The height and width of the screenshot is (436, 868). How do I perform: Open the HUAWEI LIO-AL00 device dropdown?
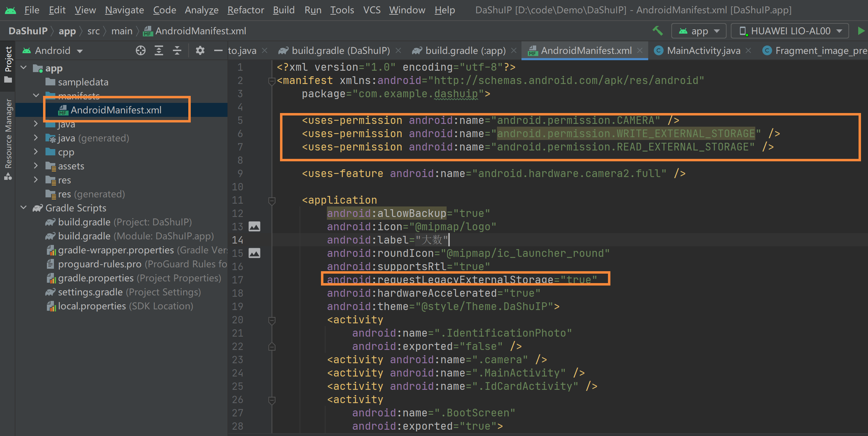click(x=790, y=31)
